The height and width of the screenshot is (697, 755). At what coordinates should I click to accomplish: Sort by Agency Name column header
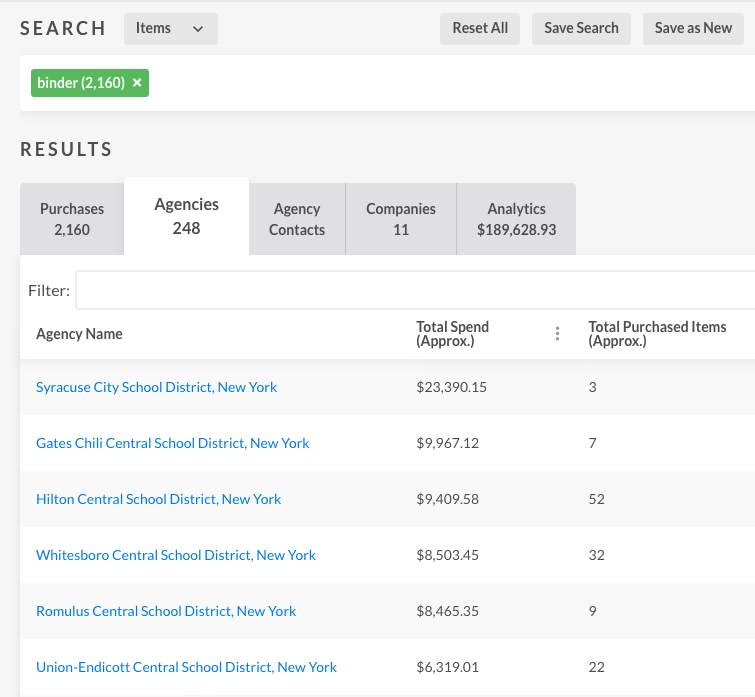(x=79, y=334)
